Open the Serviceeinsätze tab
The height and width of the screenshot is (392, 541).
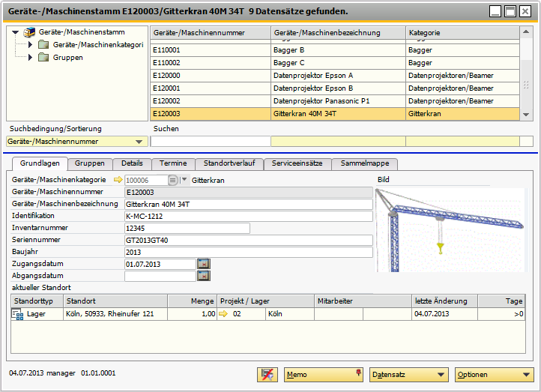(x=297, y=164)
